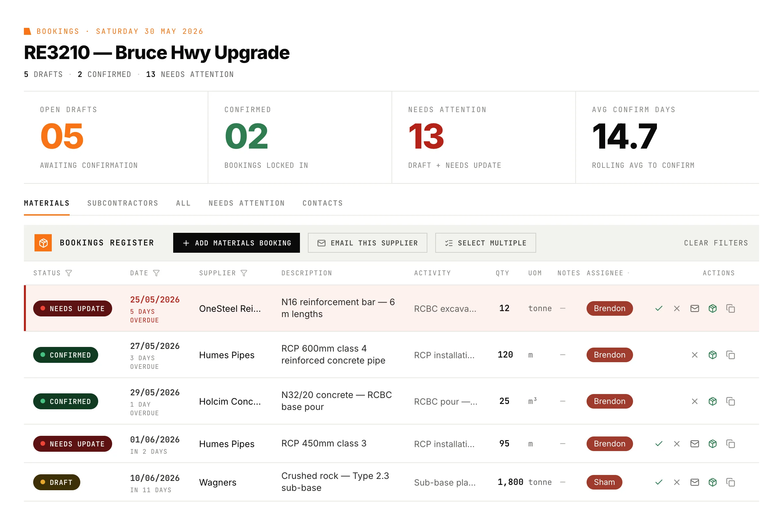Email Wagners about the crushed rock booking
The image size is (783, 532).
point(694,482)
